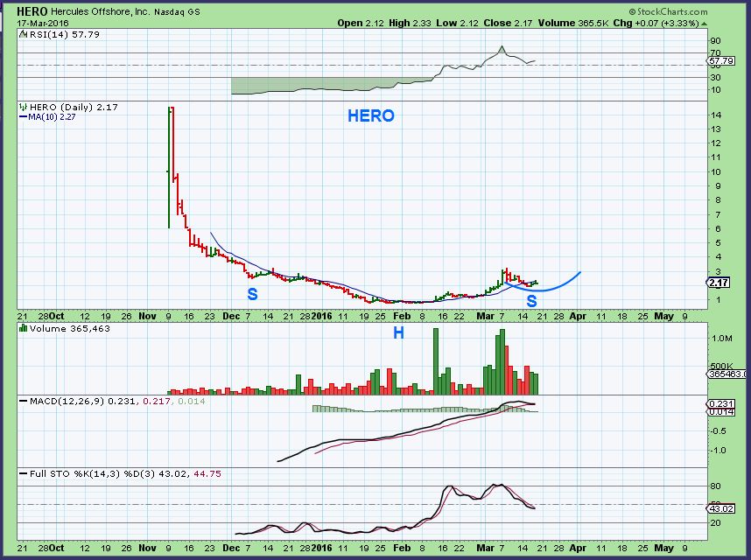Select the bold HERO ticker in the header
Screen dimensions: 751x560
[x=32, y=11]
